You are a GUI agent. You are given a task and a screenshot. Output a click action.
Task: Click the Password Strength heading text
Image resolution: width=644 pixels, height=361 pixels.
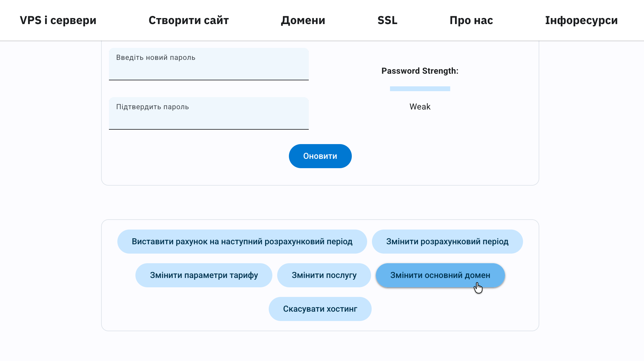point(420,71)
